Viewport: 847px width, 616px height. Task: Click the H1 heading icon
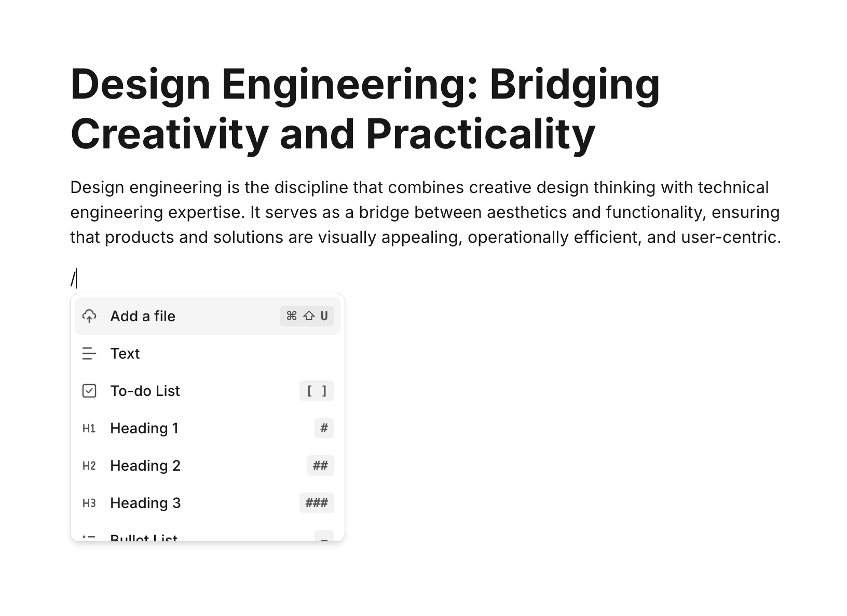(89, 428)
